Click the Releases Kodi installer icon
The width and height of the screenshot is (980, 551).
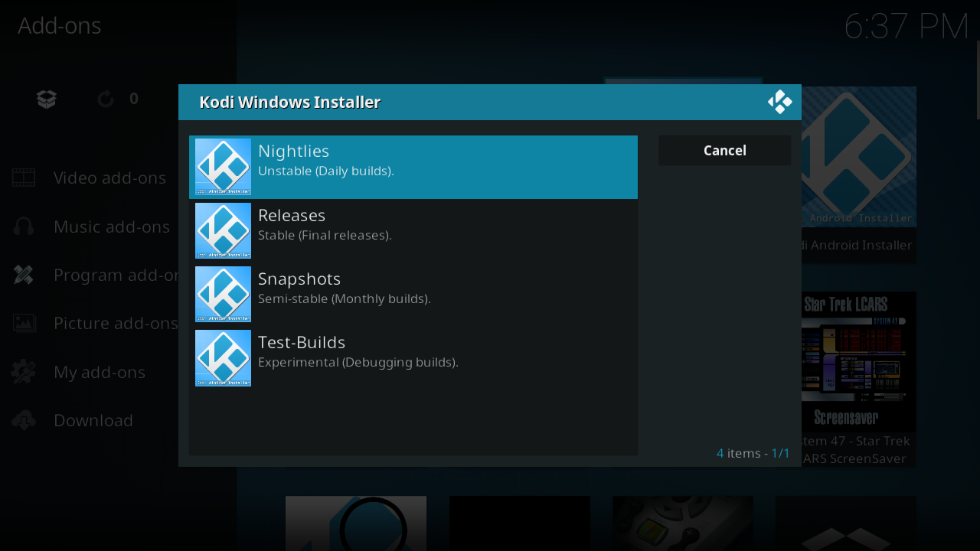click(x=223, y=230)
